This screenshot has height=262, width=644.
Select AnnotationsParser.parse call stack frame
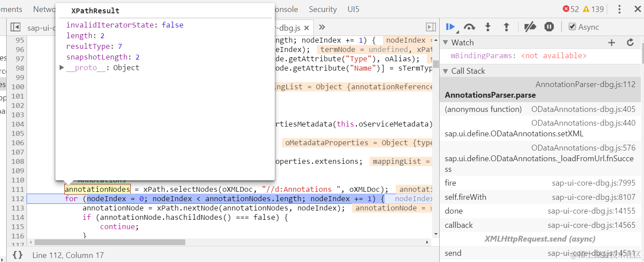pos(540,90)
